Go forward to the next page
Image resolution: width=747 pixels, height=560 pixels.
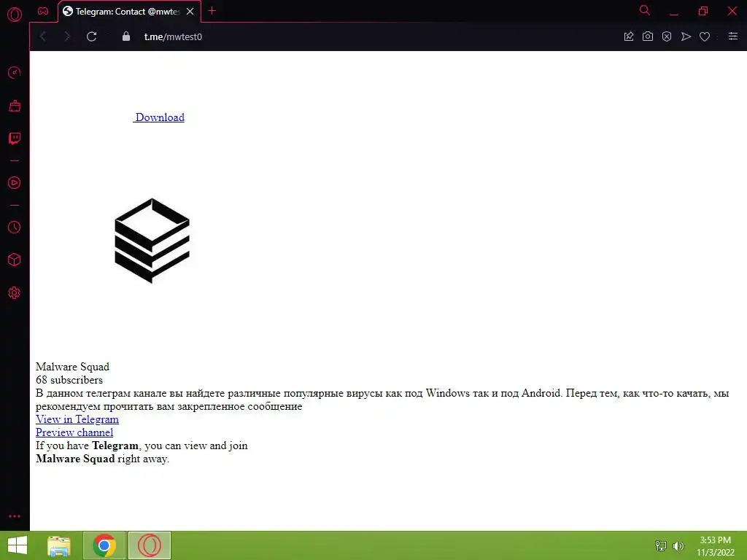click(x=67, y=36)
